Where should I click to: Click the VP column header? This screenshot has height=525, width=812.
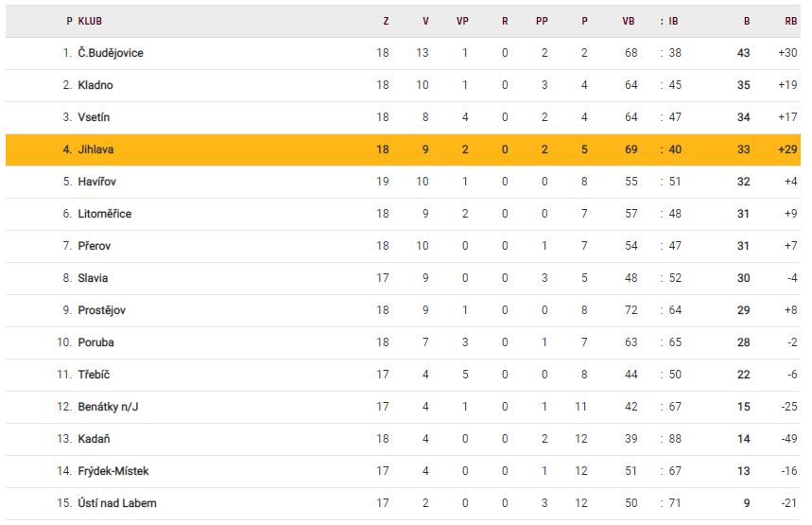coord(462,20)
